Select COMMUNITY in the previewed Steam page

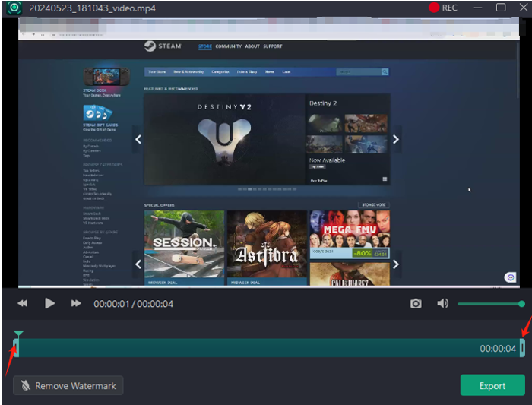pyautogui.click(x=228, y=46)
